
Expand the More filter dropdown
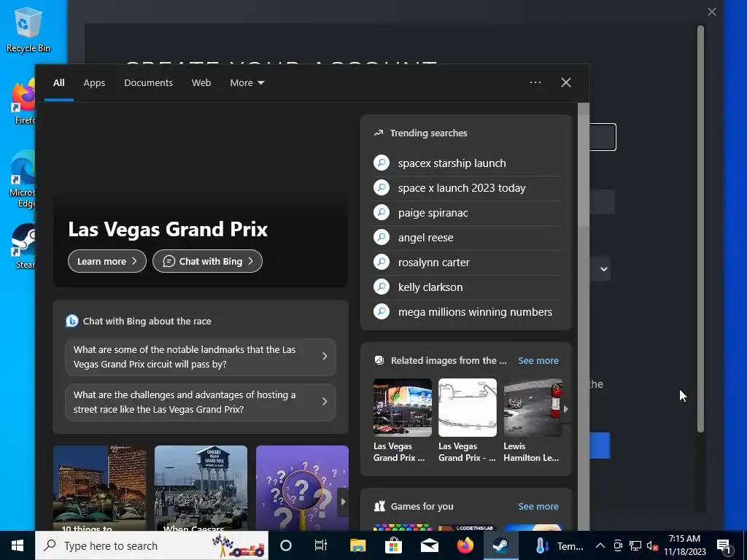click(247, 83)
